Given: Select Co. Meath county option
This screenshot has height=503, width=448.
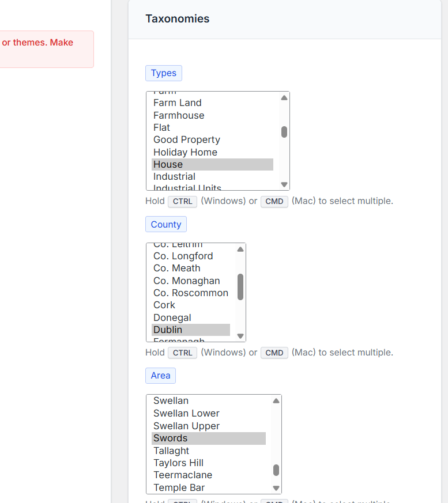Looking at the screenshot, I should 177,268.
